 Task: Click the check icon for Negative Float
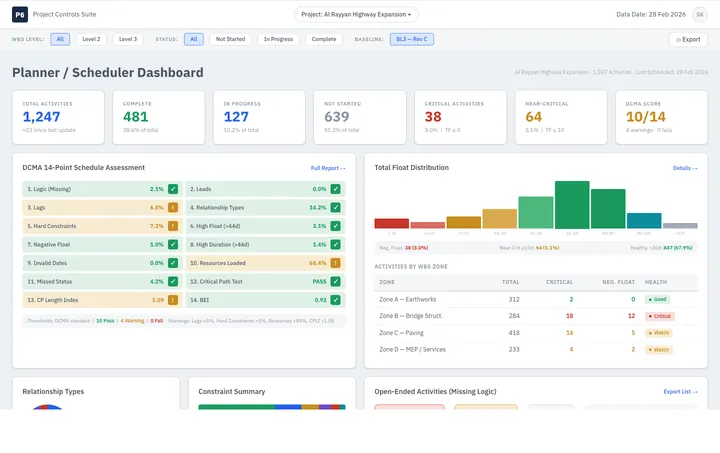click(173, 245)
